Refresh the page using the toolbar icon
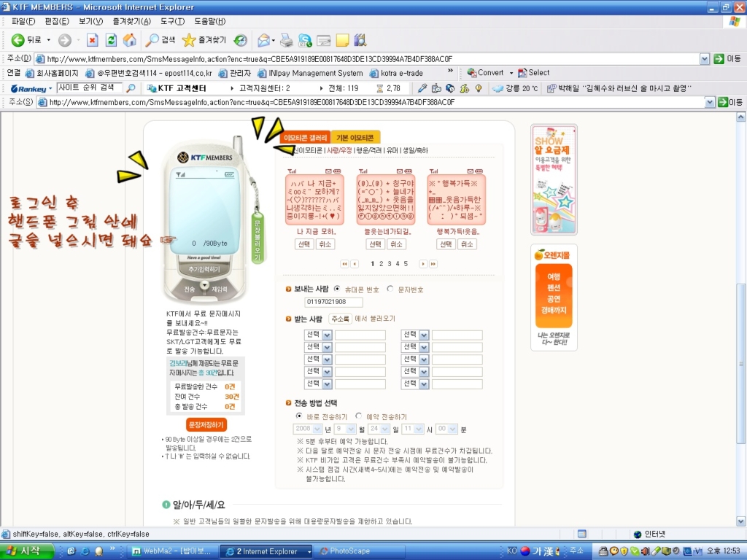747x560 pixels. [x=111, y=41]
